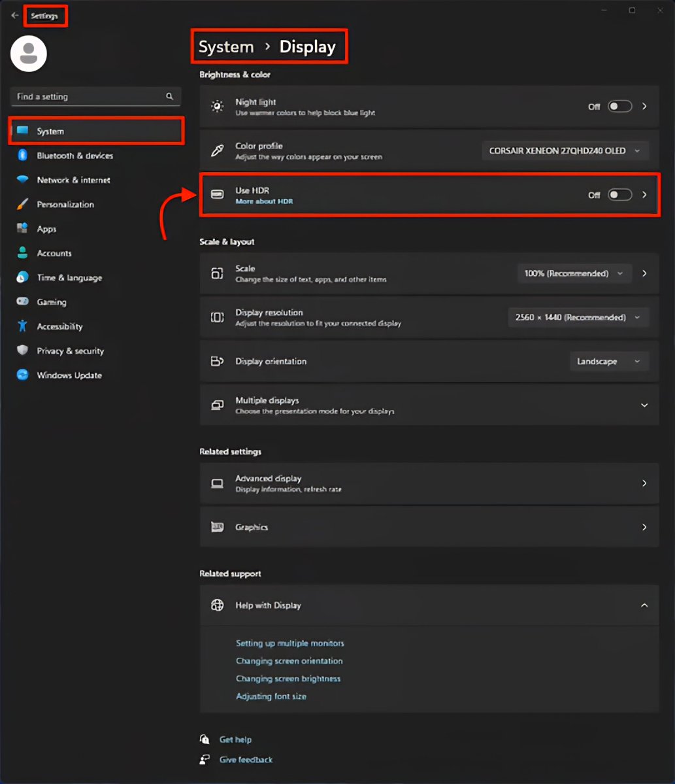Screen dimensions: 675x784
Task: Click the Personalization paintbrush icon
Action: coord(22,204)
